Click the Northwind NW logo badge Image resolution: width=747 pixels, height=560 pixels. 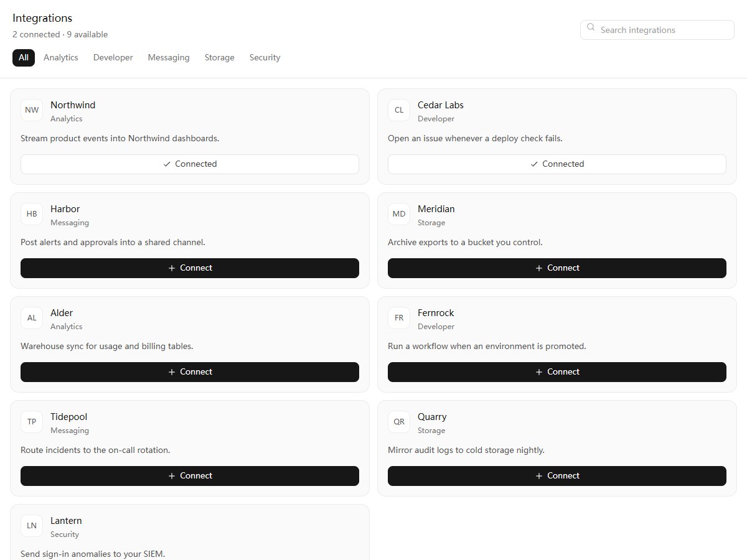point(32,110)
